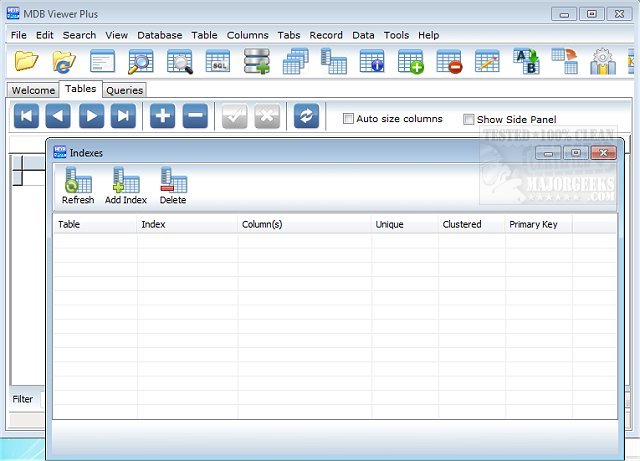
Task: Click the Add table plus icon
Action: 411,61
